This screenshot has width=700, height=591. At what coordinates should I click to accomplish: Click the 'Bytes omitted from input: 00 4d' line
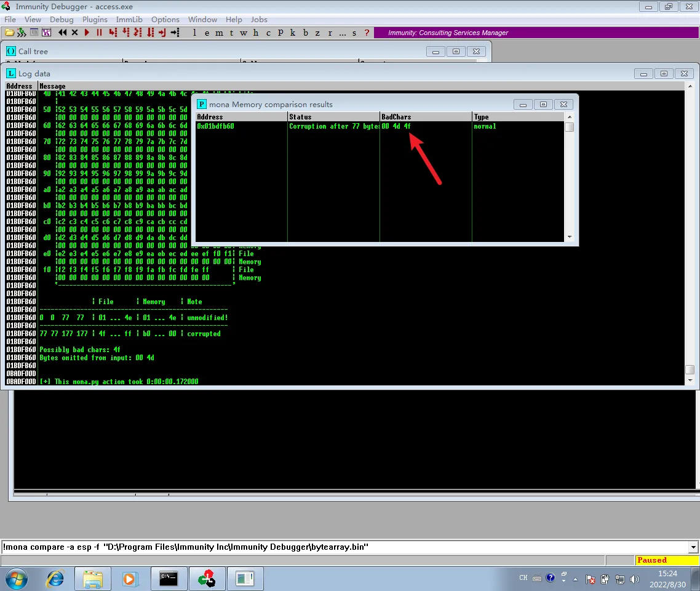[x=97, y=357]
